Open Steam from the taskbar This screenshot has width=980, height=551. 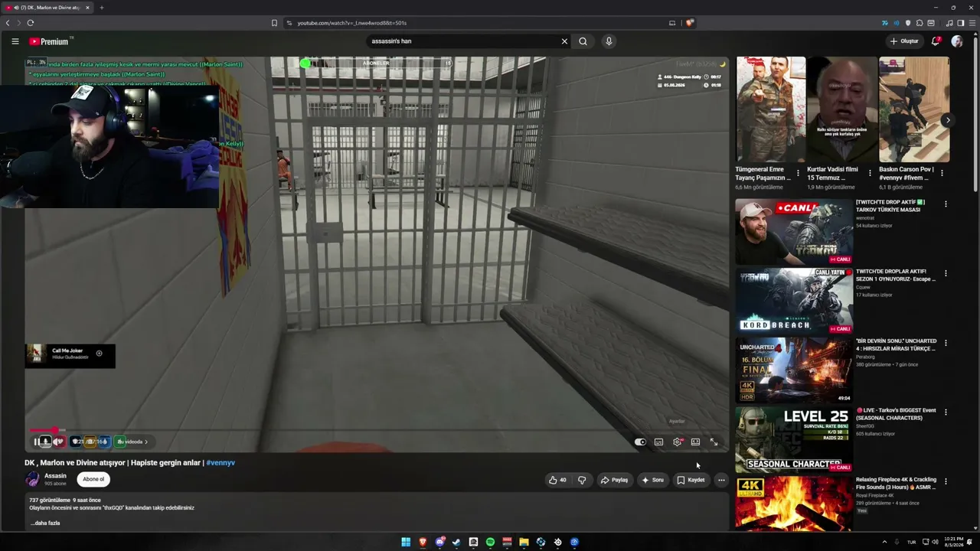click(456, 543)
